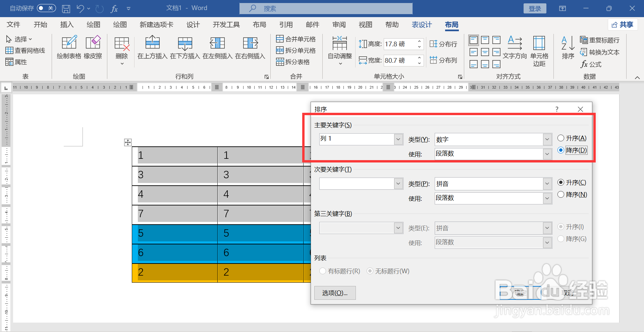Click the 登录 sign-in button

click(x=535, y=8)
